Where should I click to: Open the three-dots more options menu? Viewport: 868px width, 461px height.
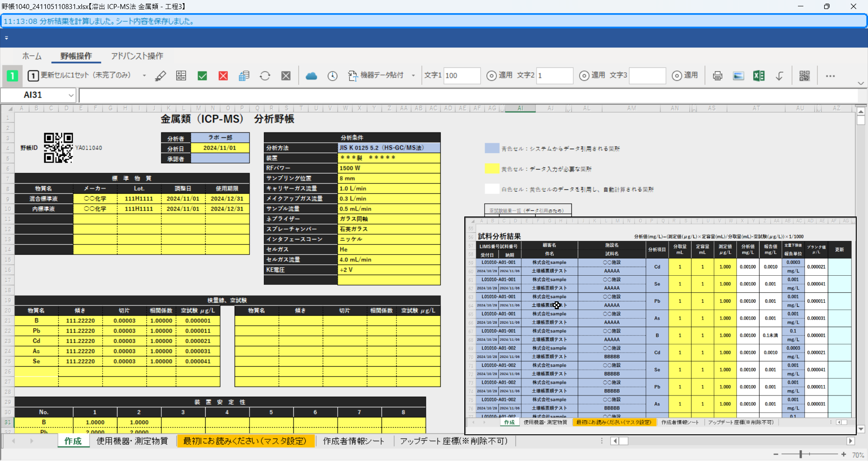(x=830, y=76)
